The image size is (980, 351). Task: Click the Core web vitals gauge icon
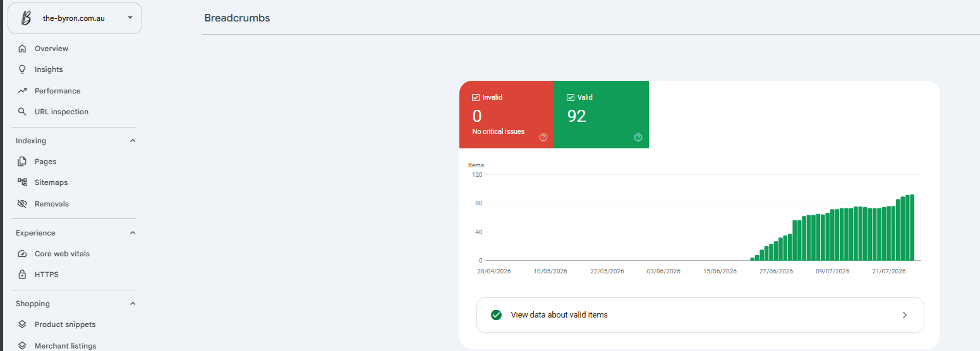(22, 254)
